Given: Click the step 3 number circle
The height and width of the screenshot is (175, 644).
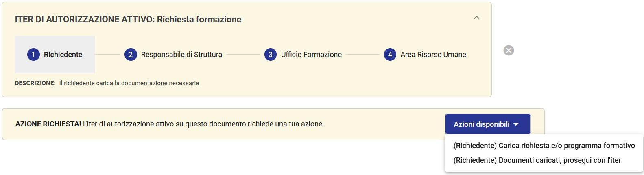Looking at the screenshot, I should (x=271, y=55).
